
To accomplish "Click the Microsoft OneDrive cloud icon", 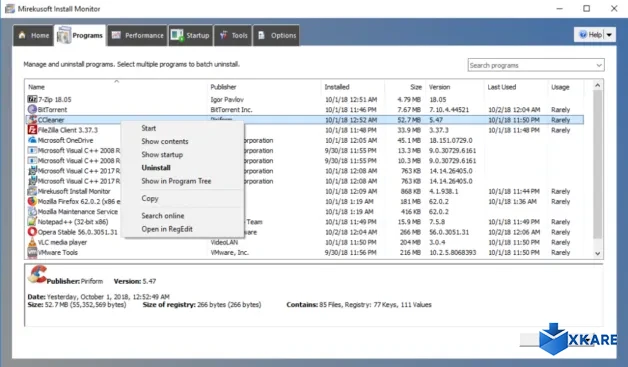I will point(32,140).
